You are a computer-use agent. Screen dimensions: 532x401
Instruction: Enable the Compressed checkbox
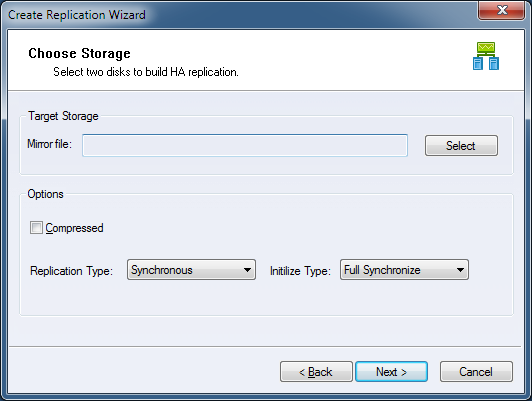click(x=36, y=228)
